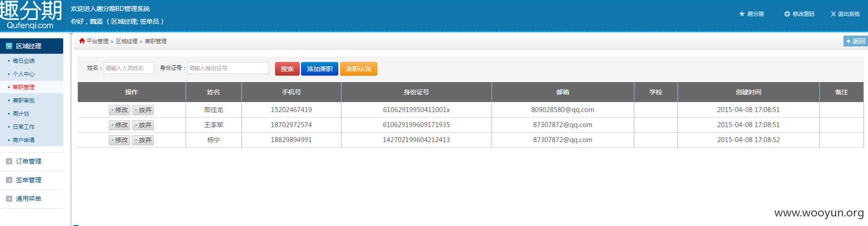This screenshot has height=226, width=868.
Task: Open 修改密码 gear settings
Action: pos(799,14)
